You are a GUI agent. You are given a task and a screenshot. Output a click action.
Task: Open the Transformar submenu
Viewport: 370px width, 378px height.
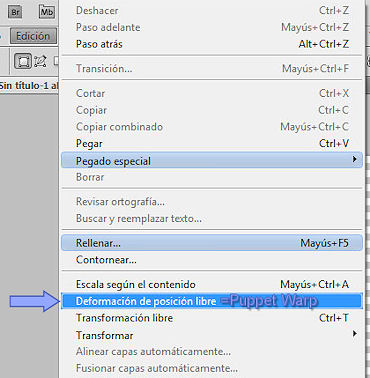click(212, 335)
